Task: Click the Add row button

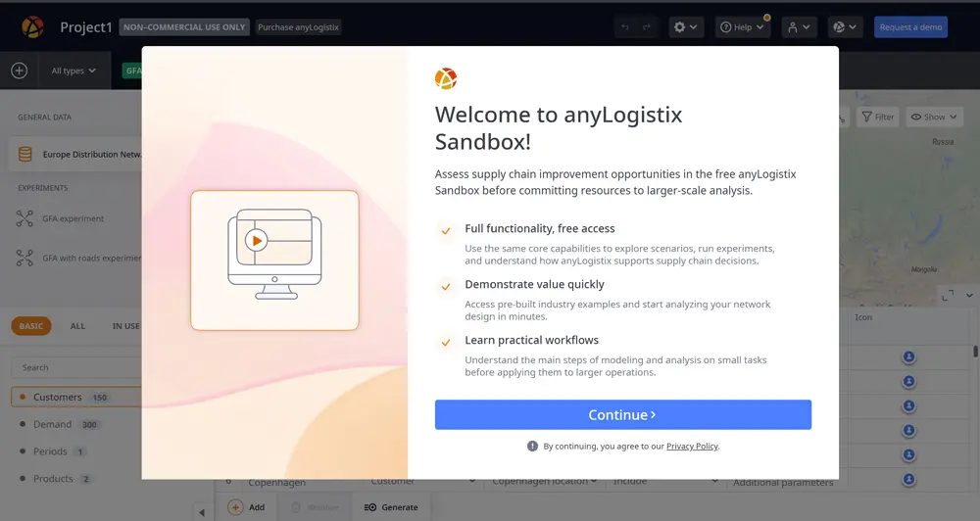Action: (x=247, y=507)
